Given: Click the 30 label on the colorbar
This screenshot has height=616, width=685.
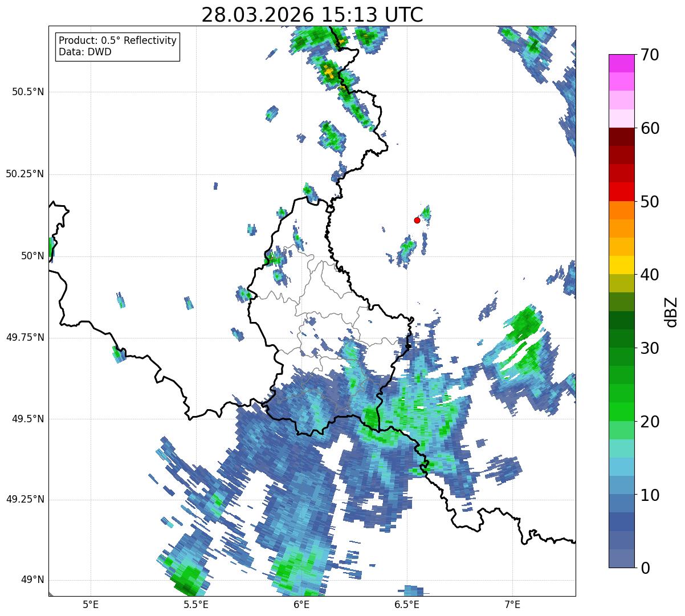Looking at the screenshot, I should click(650, 348).
